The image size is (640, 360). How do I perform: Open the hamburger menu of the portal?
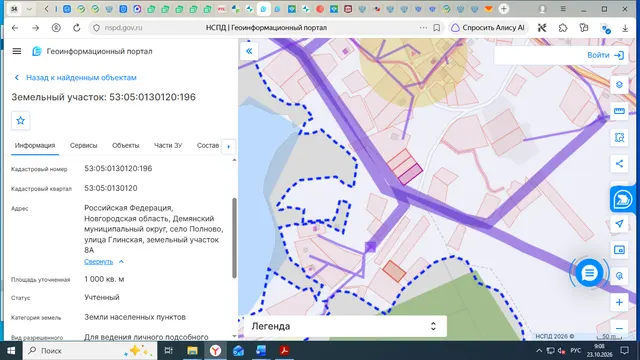click(17, 51)
